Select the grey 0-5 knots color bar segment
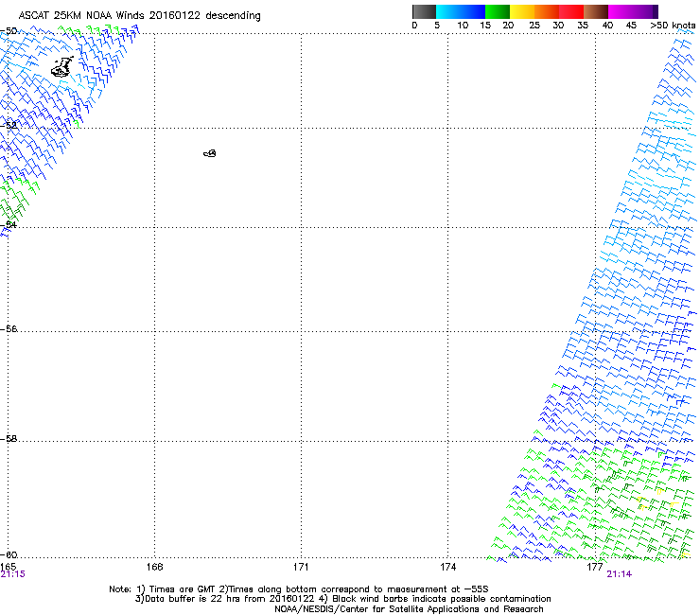Image resolution: width=700 pixels, height=615 pixels. [x=424, y=11]
